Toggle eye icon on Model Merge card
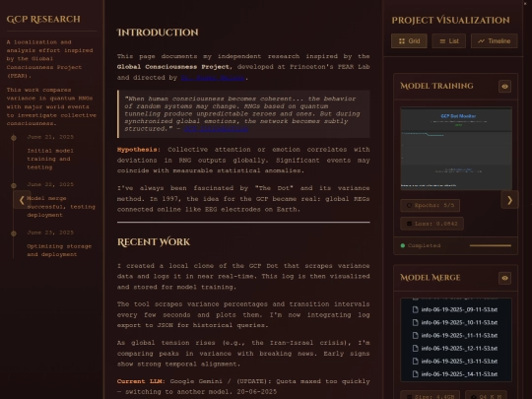The height and width of the screenshot is (399, 532). point(504,278)
